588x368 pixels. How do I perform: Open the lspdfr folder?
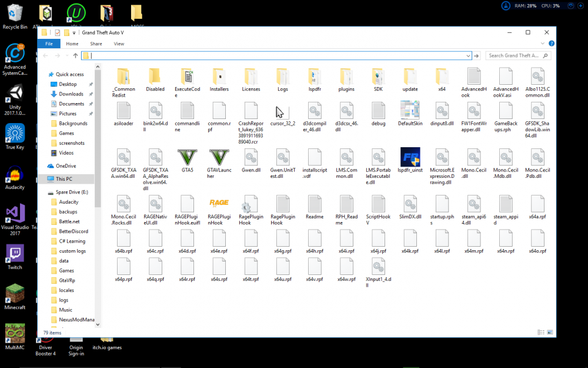pos(314,76)
